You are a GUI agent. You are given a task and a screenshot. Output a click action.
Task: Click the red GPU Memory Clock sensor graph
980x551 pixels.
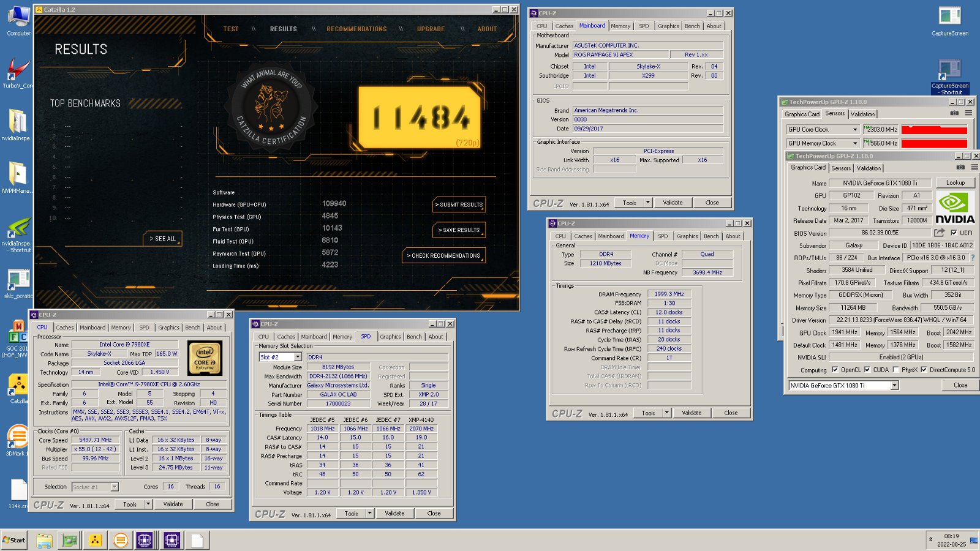coord(934,143)
